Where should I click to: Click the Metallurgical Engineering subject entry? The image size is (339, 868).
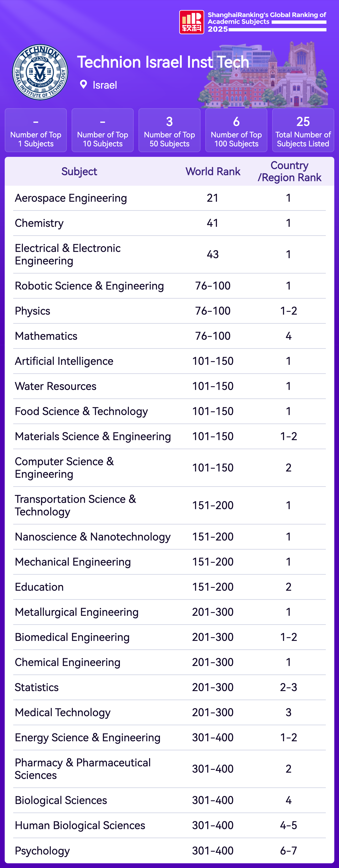[77, 612]
